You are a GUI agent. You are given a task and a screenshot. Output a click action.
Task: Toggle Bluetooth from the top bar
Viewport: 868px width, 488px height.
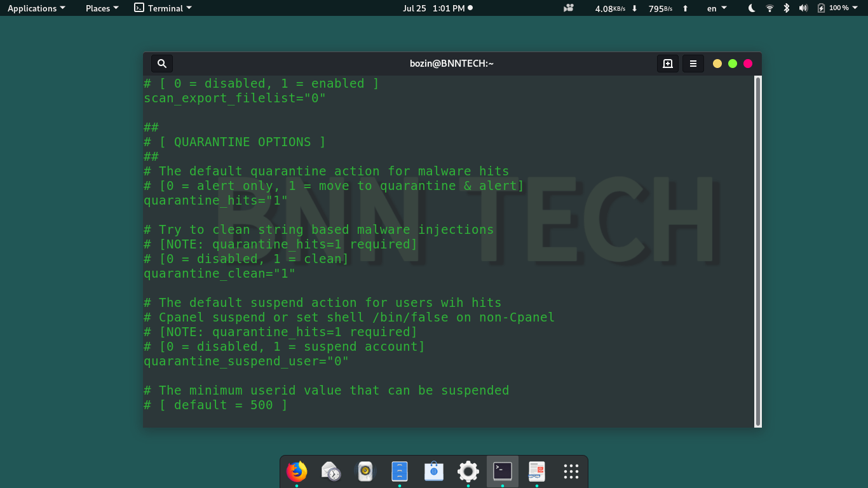[x=786, y=8]
